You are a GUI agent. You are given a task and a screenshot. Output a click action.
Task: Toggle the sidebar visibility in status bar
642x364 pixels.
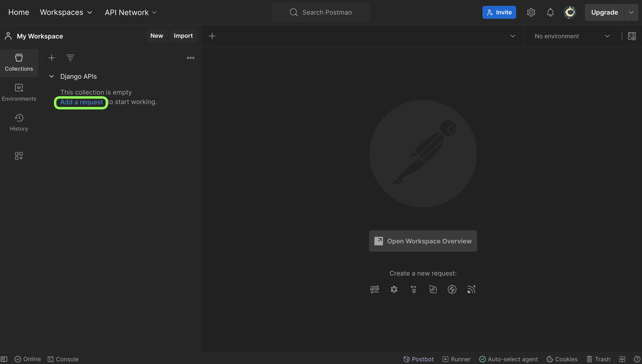tap(4, 359)
